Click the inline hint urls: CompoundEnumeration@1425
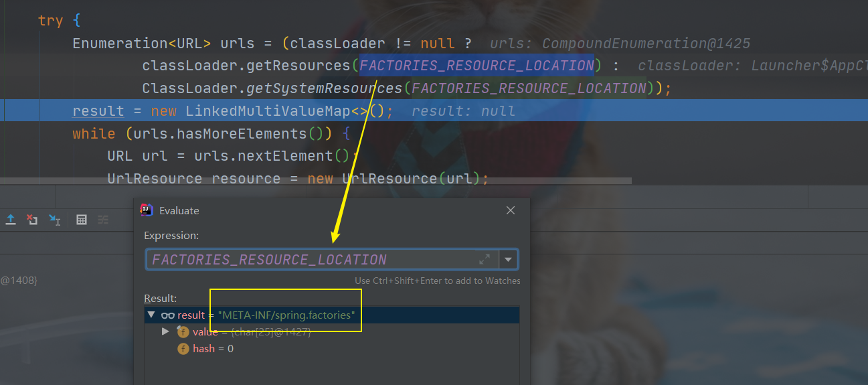Screen dimensions: 868x385 point(620,44)
